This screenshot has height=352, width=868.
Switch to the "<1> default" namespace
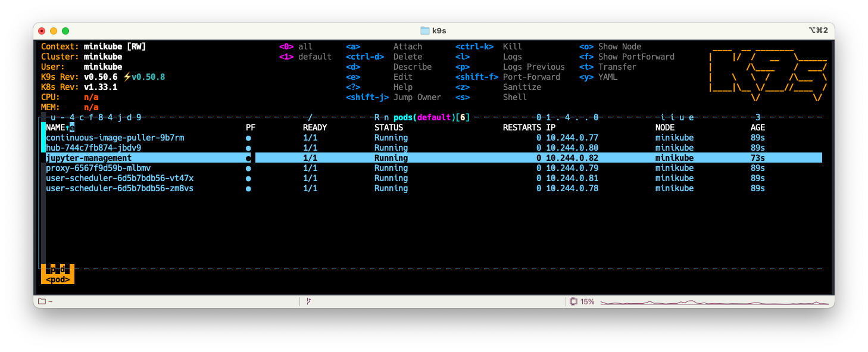[x=305, y=57]
